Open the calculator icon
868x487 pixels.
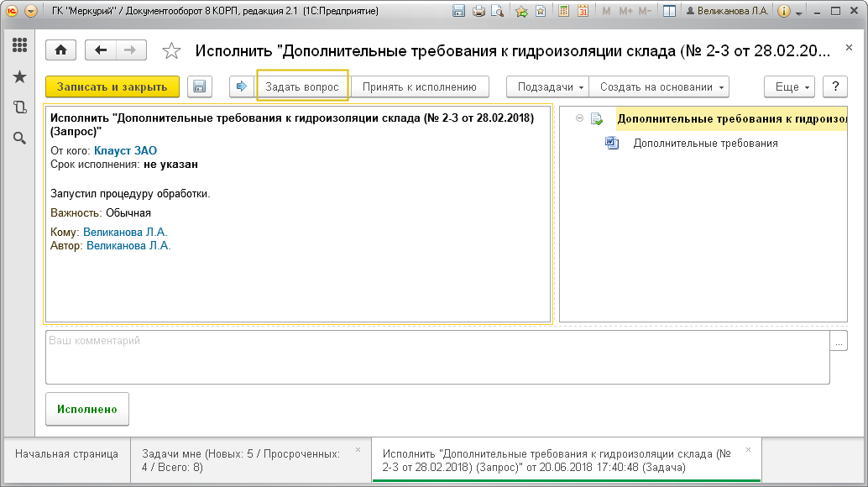click(563, 11)
